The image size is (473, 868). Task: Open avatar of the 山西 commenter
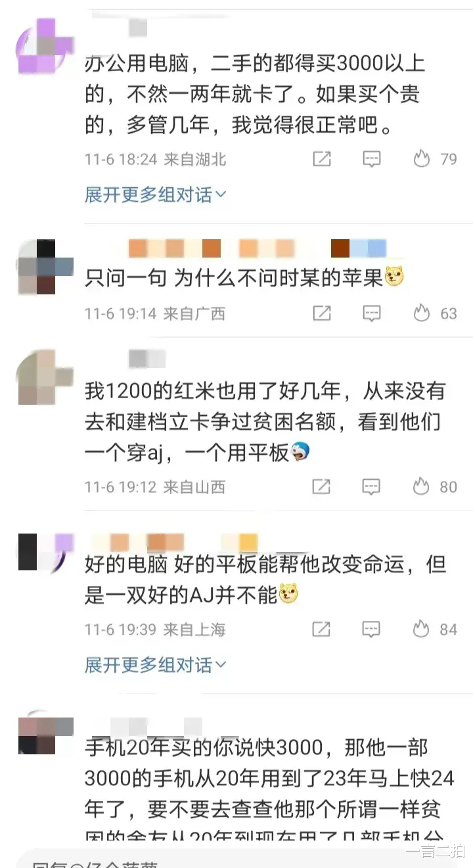(x=45, y=377)
